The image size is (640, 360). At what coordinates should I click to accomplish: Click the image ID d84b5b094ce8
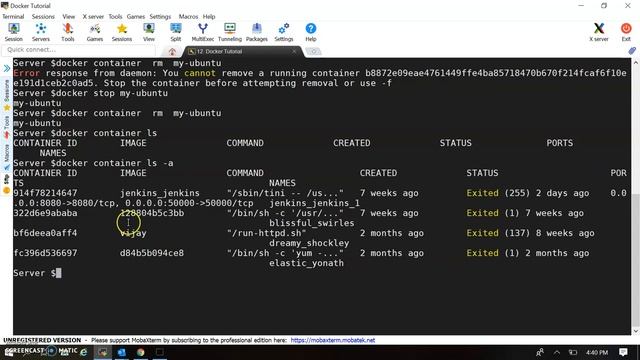(152, 253)
